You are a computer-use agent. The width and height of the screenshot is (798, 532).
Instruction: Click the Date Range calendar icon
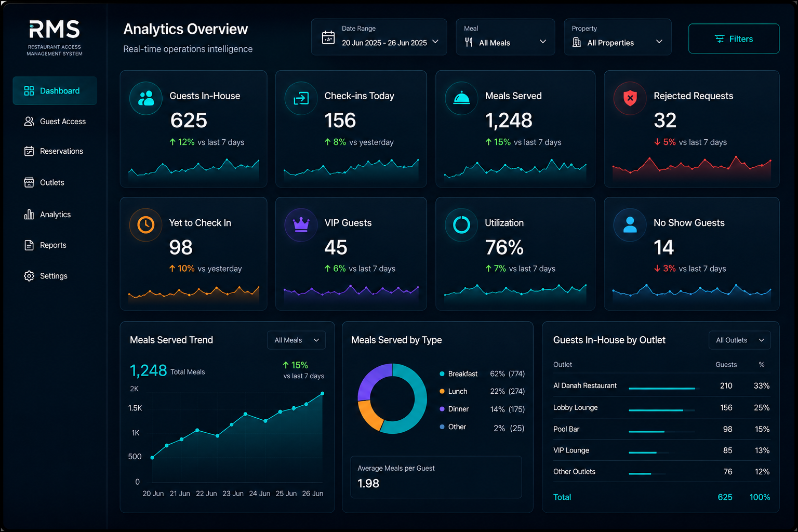click(328, 37)
